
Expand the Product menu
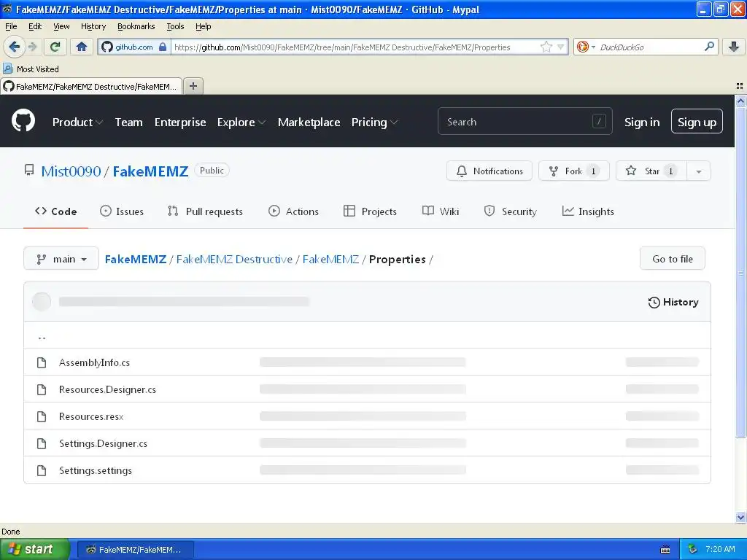(x=77, y=122)
